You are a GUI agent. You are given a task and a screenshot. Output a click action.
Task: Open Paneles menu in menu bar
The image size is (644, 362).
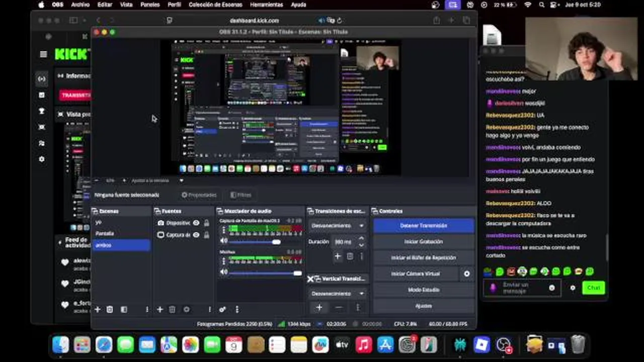[x=150, y=5]
